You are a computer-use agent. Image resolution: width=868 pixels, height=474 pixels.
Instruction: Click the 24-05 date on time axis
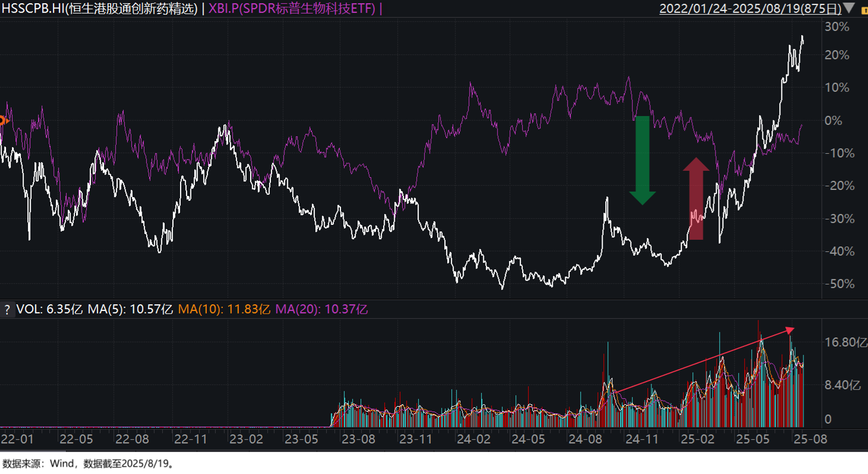pyautogui.click(x=529, y=440)
